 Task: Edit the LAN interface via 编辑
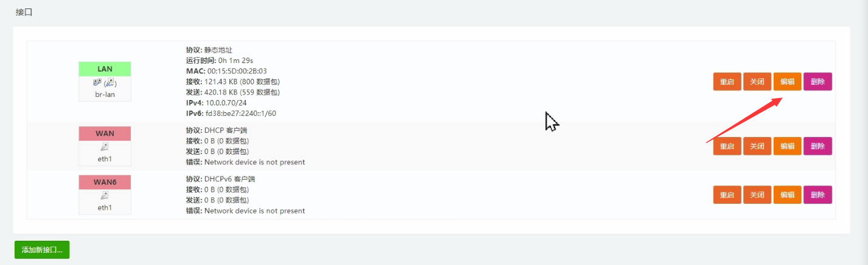click(787, 82)
